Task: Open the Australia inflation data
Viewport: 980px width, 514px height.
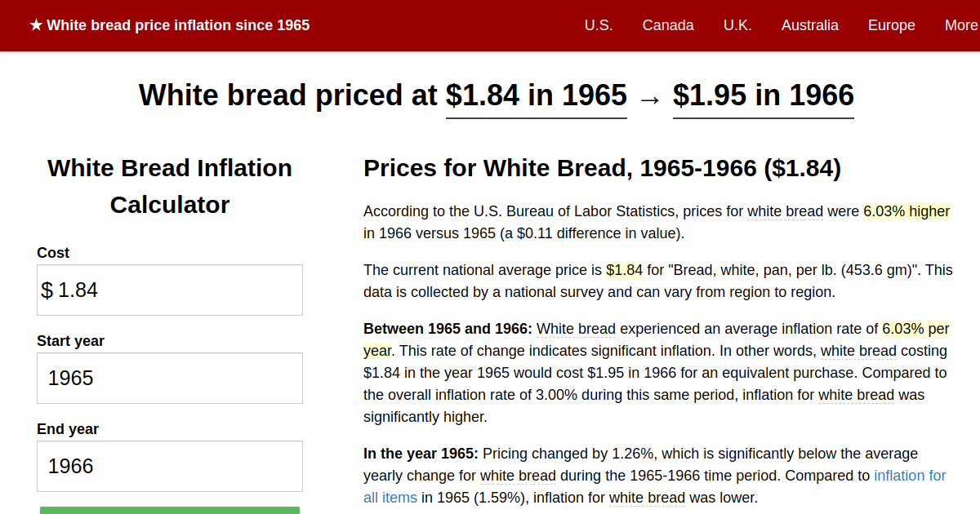Action: [x=809, y=25]
